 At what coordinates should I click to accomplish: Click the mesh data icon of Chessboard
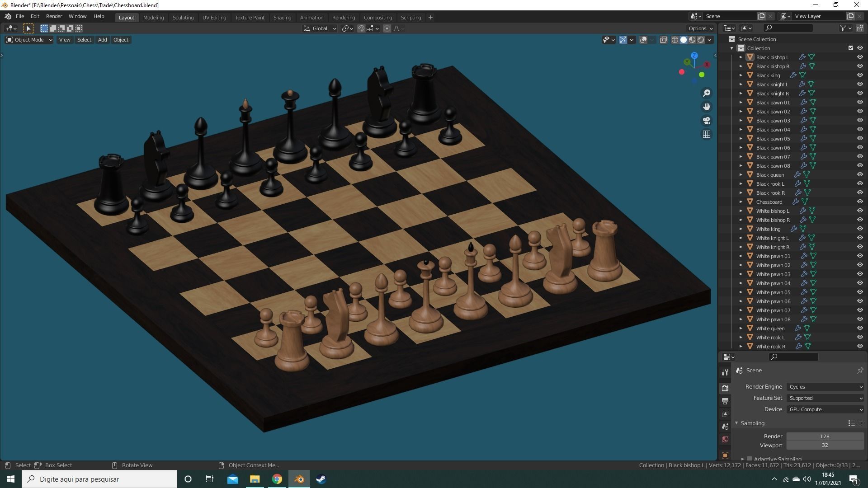(805, 202)
